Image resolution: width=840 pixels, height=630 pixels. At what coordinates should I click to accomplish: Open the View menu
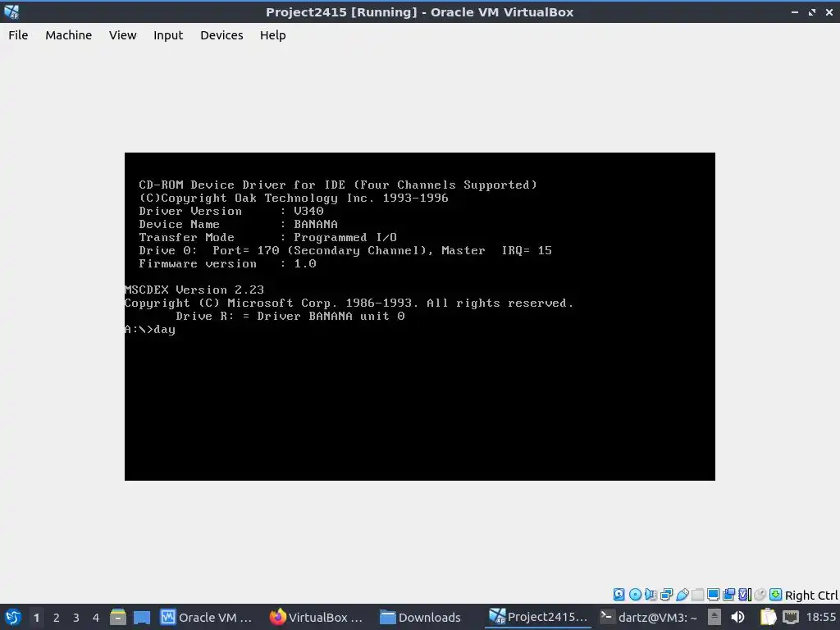coord(123,35)
